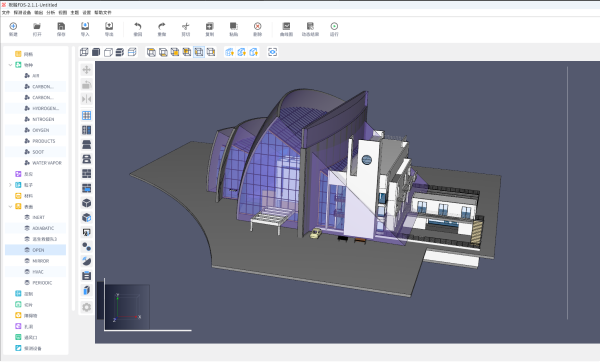The height and width of the screenshot is (362, 600).
Task: Select the PERIODIC surface item
Action: (35, 283)
